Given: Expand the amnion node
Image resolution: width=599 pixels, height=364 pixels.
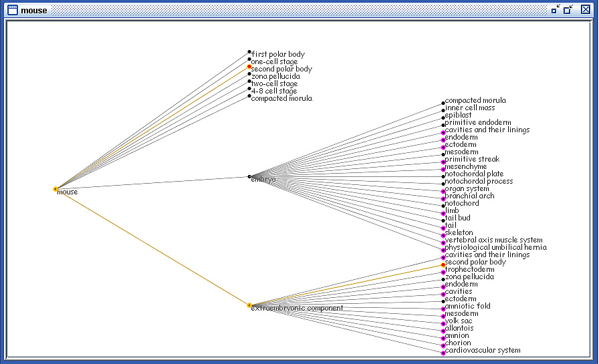Looking at the screenshot, I should pyautogui.click(x=443, y=338).
